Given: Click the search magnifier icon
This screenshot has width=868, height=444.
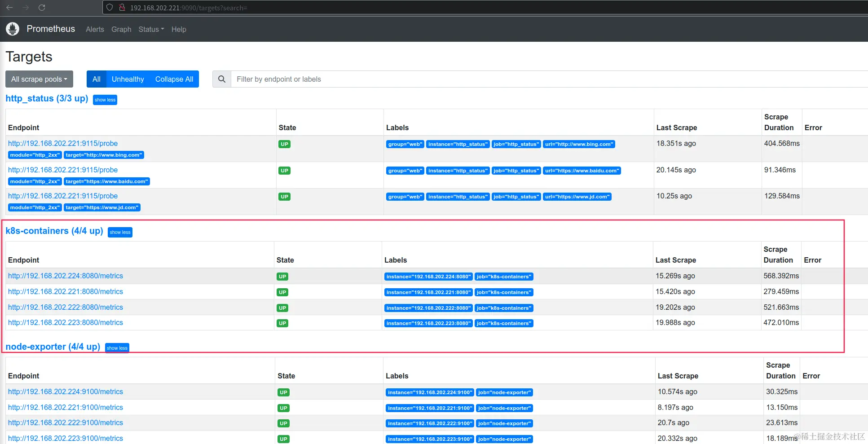Looking at the screenshot, I should click(222, 79).
